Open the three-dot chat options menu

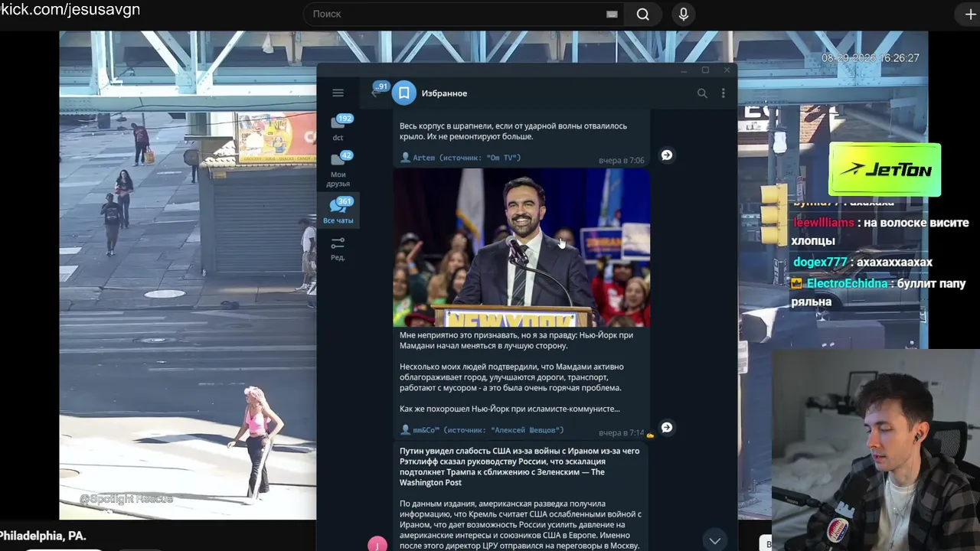723,93
